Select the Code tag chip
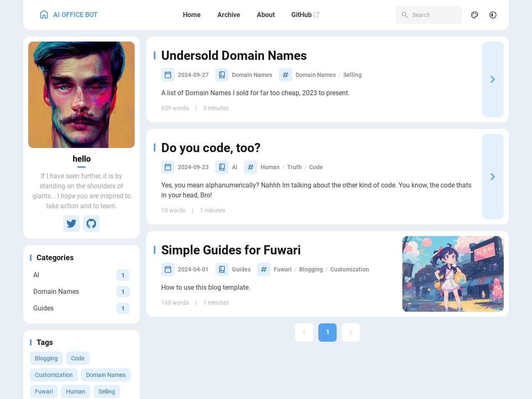 point(78,358)
